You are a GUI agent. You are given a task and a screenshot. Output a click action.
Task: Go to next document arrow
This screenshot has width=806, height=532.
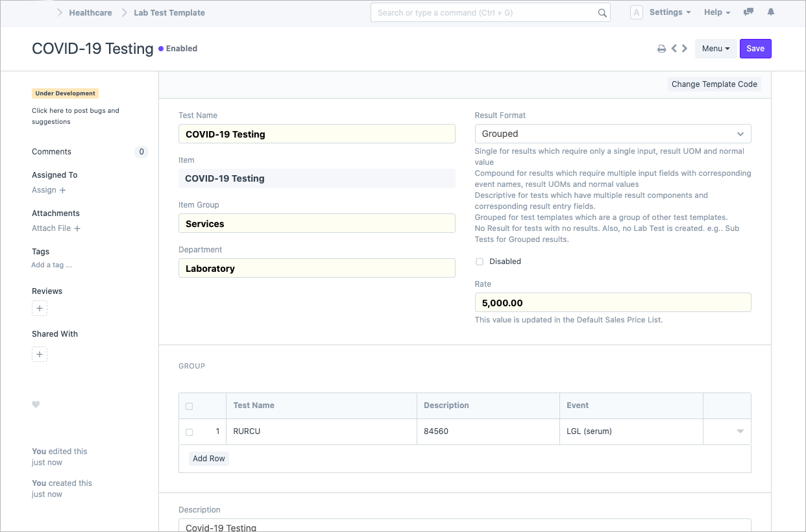coord(685,49)
